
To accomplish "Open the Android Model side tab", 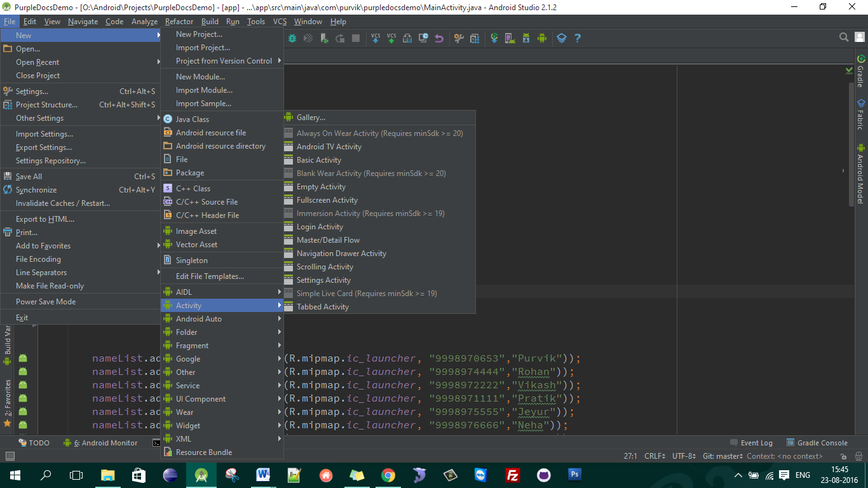I will tap(860, 173).
